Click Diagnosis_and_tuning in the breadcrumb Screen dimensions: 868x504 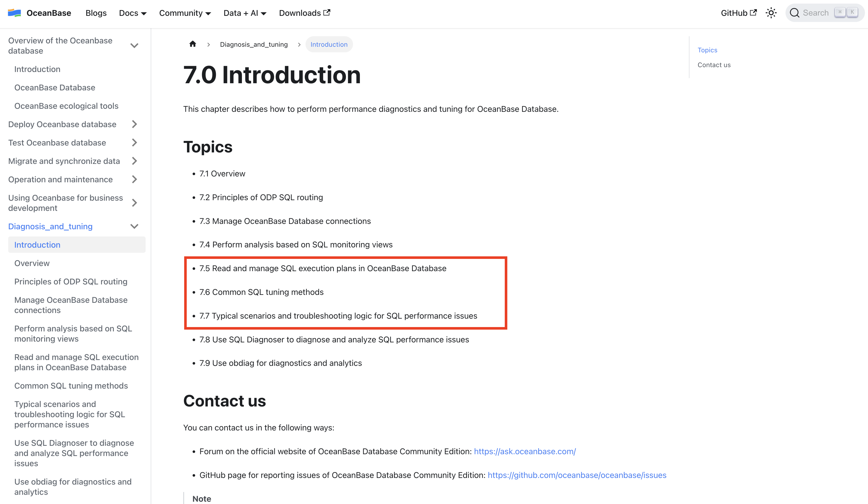tap(253, 44)
